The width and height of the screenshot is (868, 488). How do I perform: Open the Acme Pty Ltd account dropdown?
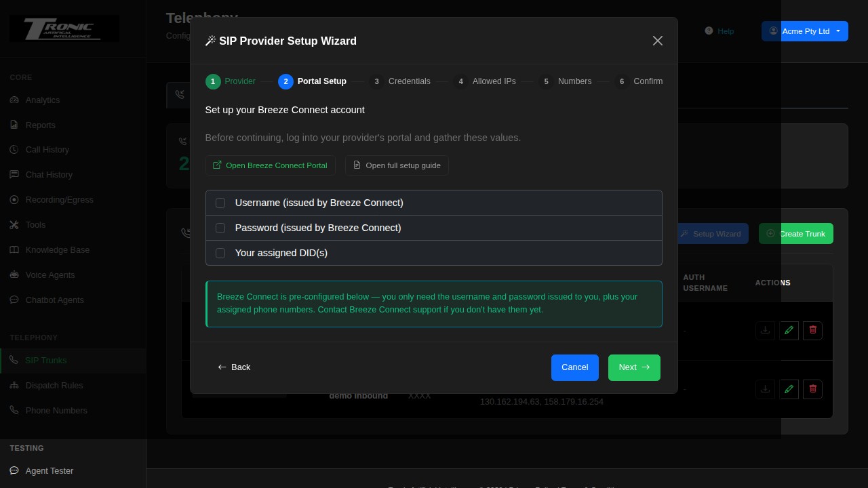[x=805, y=31]
